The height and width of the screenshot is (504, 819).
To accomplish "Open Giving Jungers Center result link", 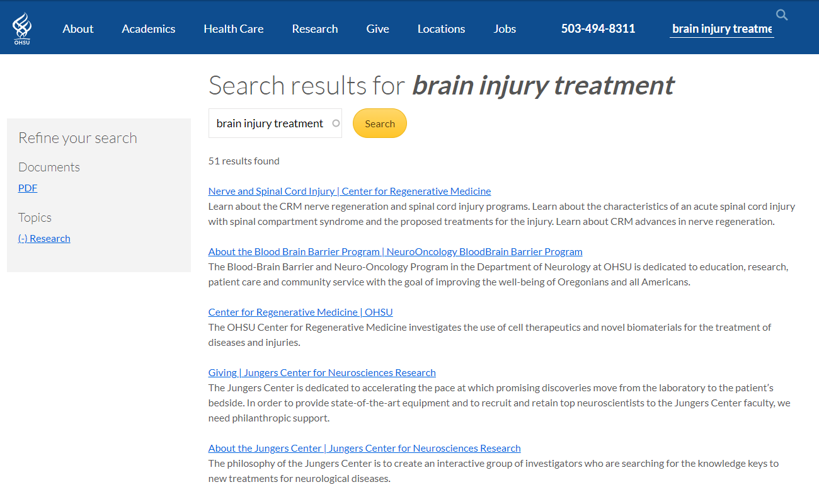I will 322,372.
